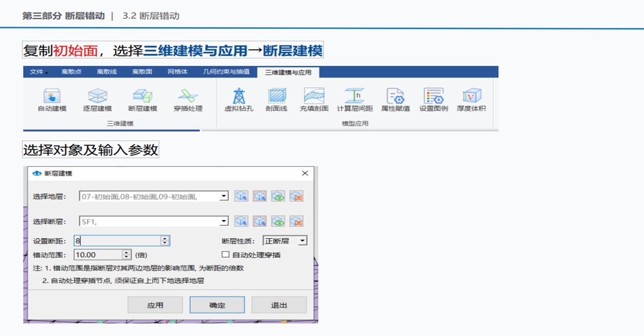Screen dimensions: 644x336
Task: Open the 断层建模 fault modeling tool
Action: click(143, 100)
